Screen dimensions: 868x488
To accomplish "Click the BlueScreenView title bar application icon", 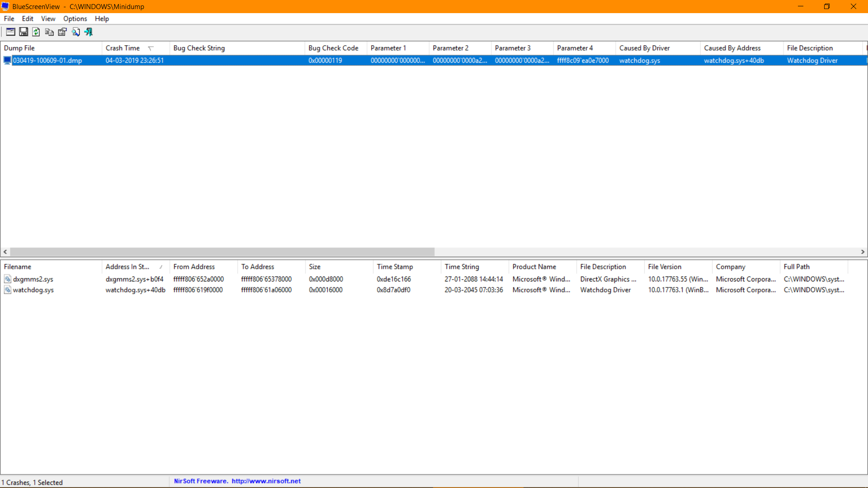I will coord(5,6).
